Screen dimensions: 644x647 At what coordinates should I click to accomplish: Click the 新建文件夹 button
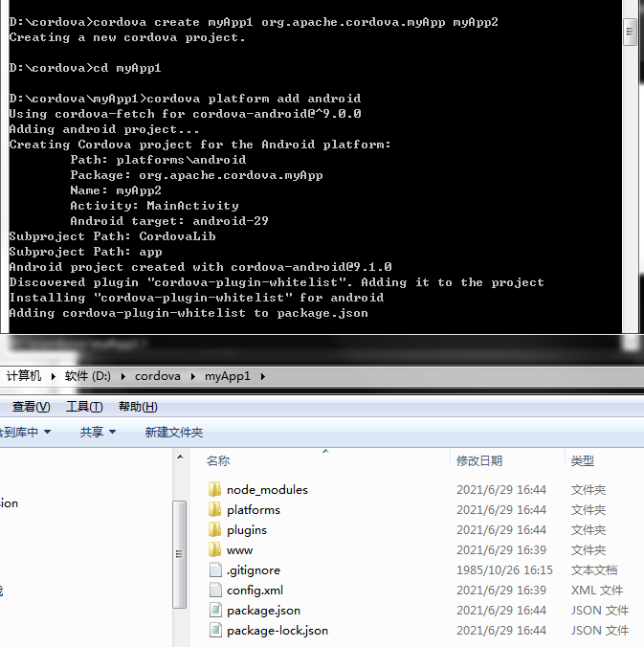174,433
